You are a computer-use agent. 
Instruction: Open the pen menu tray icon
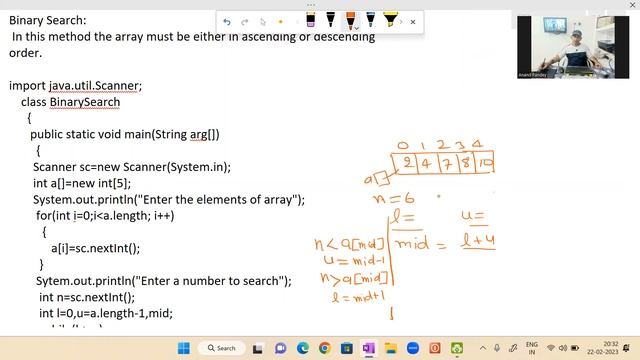tap(513, 348)
